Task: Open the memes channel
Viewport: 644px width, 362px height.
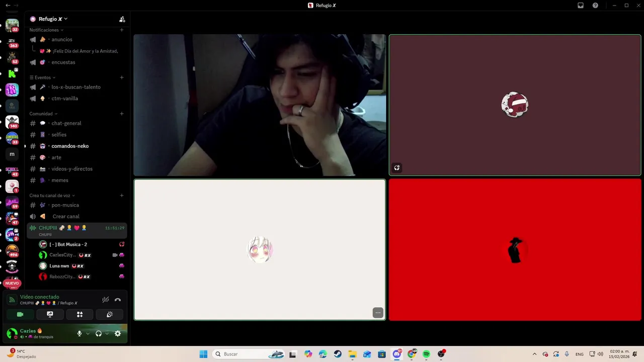Action: click(x=76, y=180)
